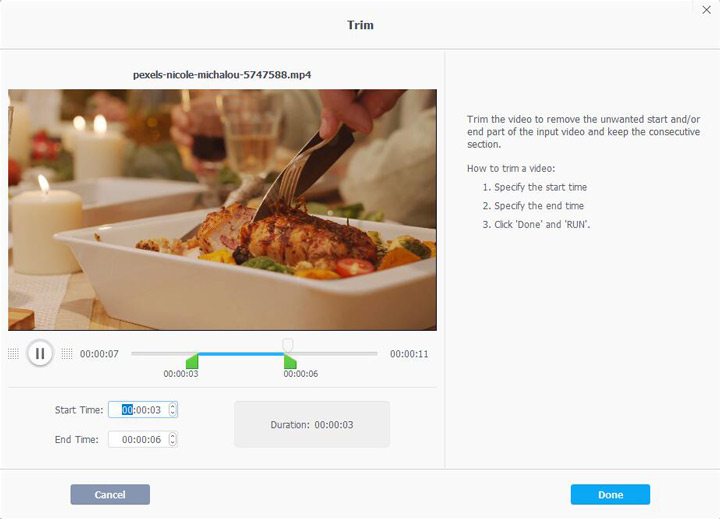Pause the video playback
The image size is (720, 519).
(40, 353)
